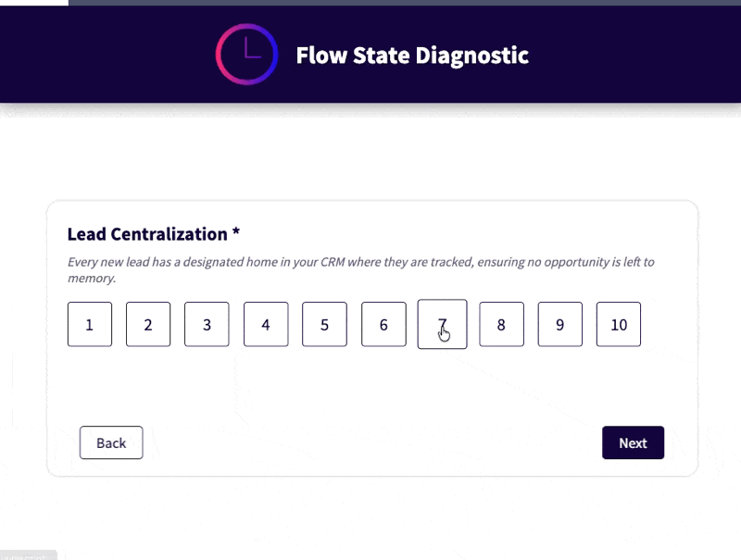Select rating 9 for this question
Viewport: 741px width, 560px height.
point(559,324)
